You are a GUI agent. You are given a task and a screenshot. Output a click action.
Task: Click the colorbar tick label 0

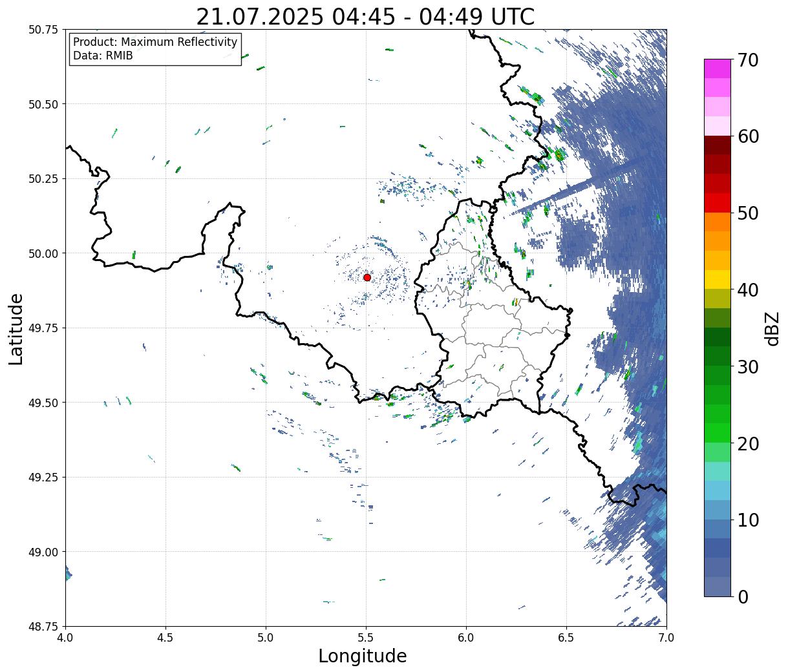(743, 597)
